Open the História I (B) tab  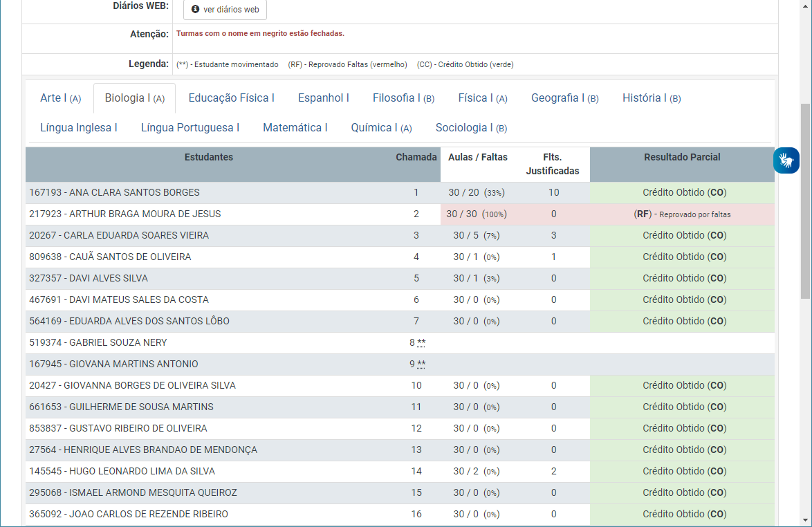pyautogui.click(x=652, y=98)
